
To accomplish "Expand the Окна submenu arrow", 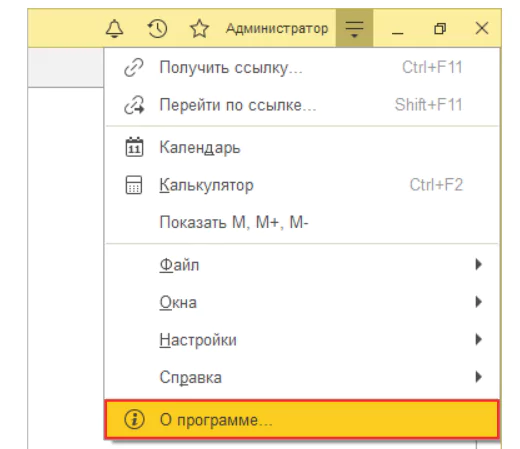I will pos(479,302).
